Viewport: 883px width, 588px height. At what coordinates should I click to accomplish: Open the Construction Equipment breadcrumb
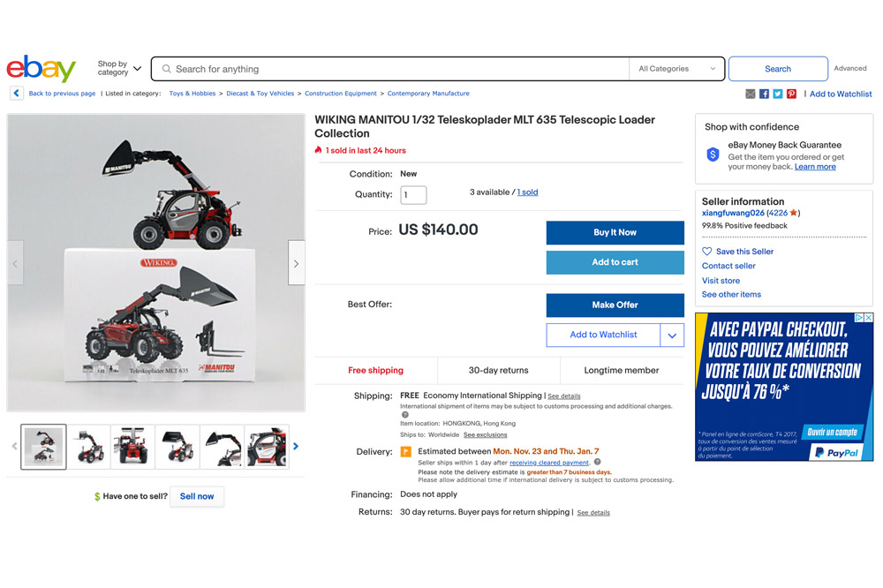[341, 94]
